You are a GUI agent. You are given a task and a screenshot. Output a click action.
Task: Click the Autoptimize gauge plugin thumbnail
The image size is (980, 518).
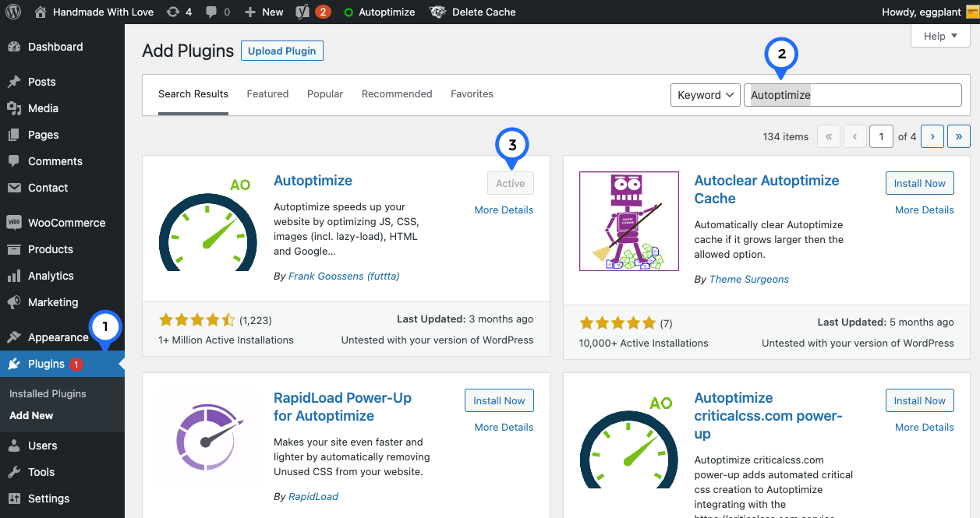207,226
